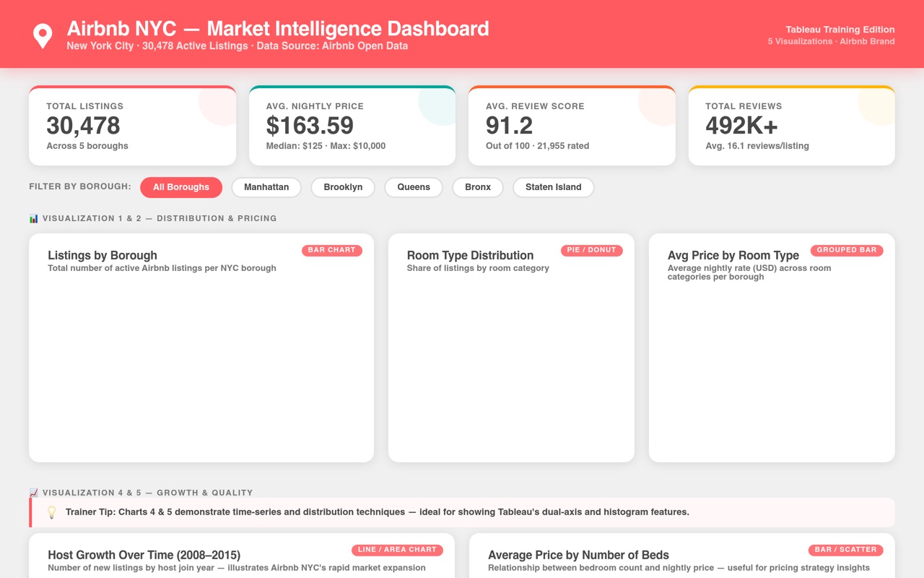
Task: Click the Host Growth Over Time title
Action: (x=144, y=556)
